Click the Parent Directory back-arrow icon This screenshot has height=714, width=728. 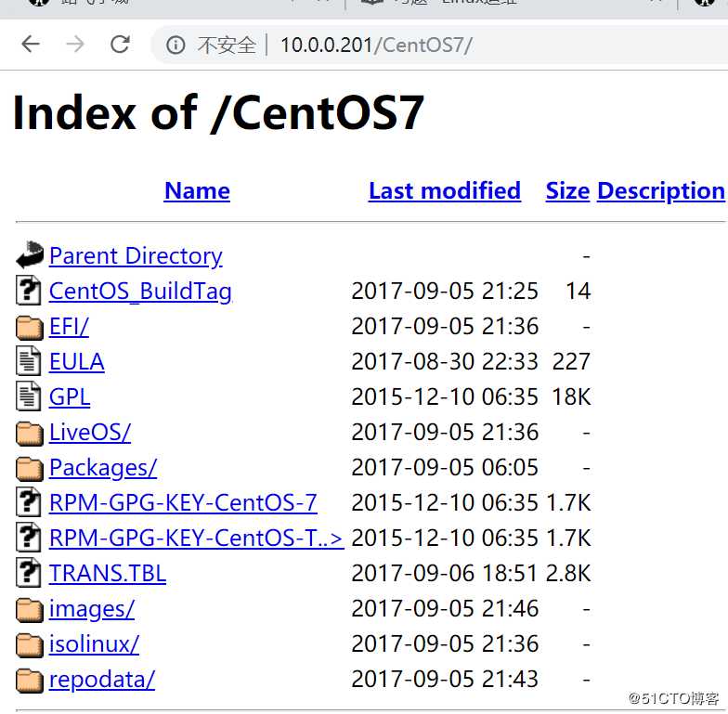coord(30,254)
